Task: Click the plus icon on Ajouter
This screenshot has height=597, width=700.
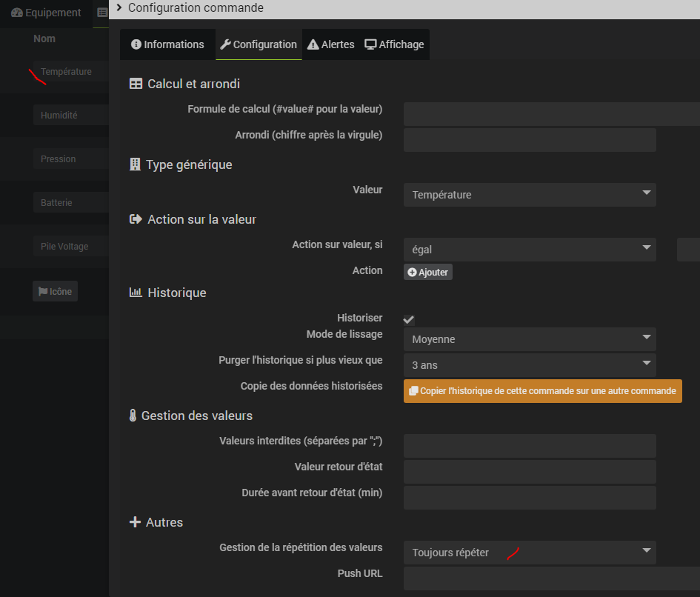Action: [x=413, y=273]
